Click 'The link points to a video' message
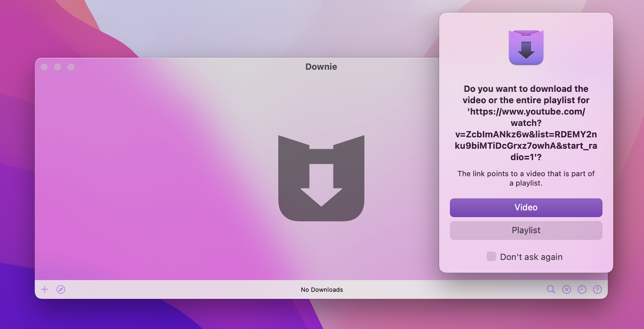The image size is (644, 329). click(526, 178)
